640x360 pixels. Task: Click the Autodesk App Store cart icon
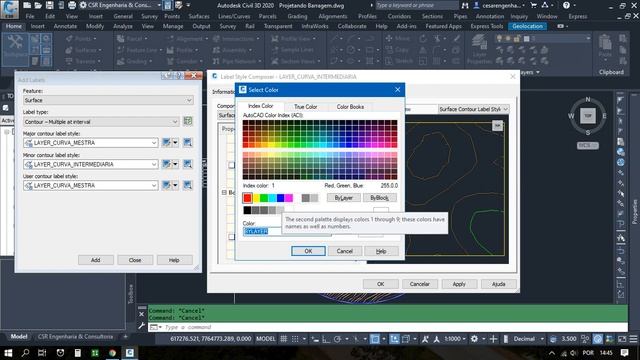click(x=533, y=5)
